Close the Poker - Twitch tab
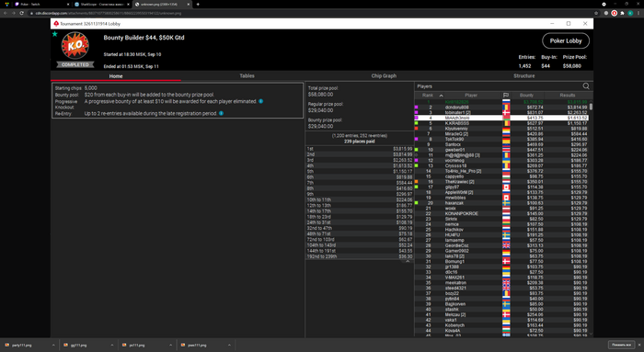The height and width of the screenshot is (352, 644). coord(68,4)
